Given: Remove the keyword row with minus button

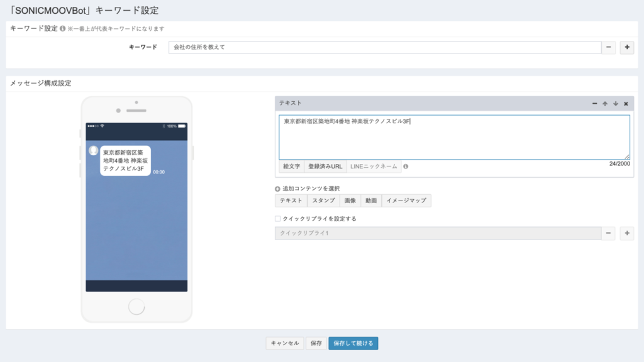Looking at the screenshot, I should pyautogui.click(x=608, y=47).
